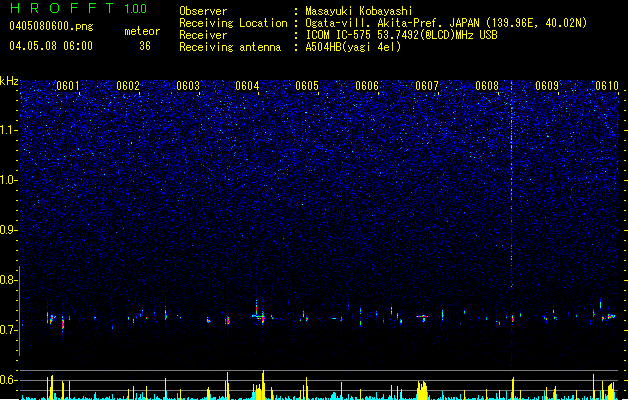This screenshot has height=400, width=629.
Task: Click the Receiving Location label
Action: pos(233,23)
